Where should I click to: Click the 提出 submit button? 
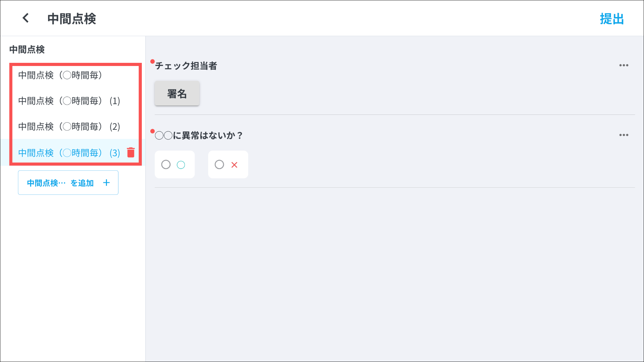[x=612, y=19]
